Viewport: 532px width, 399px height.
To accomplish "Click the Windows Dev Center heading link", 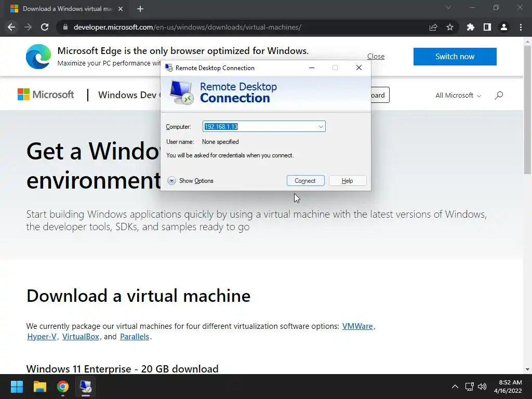I will 129,95.
